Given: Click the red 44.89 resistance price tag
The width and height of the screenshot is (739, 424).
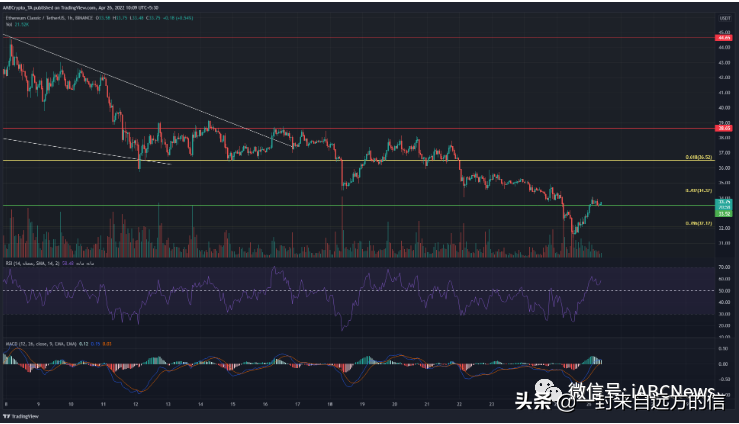Looking at the screenshot, I should [724, 38].
